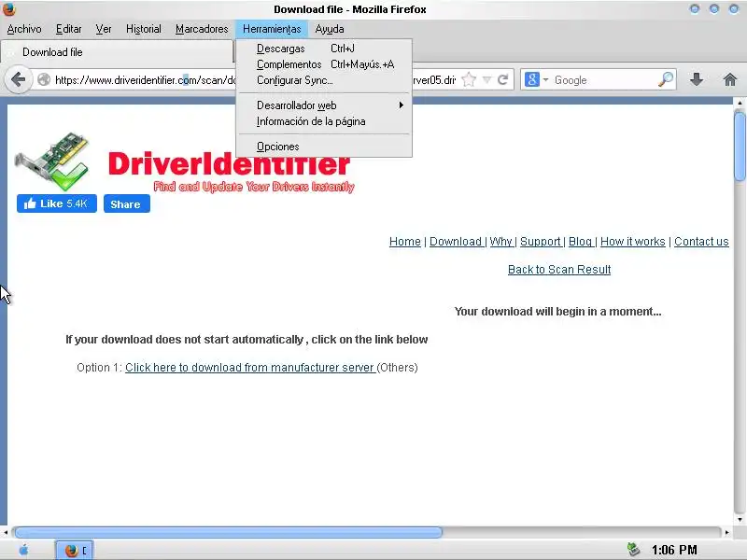The width and height of the screenshot is (747, 560).
Task: Open the Contact us link
Action: pos(701,242)
